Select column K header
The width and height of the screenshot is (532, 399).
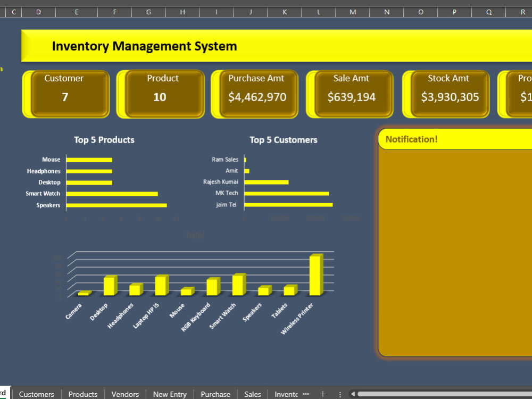coord(285,12)
